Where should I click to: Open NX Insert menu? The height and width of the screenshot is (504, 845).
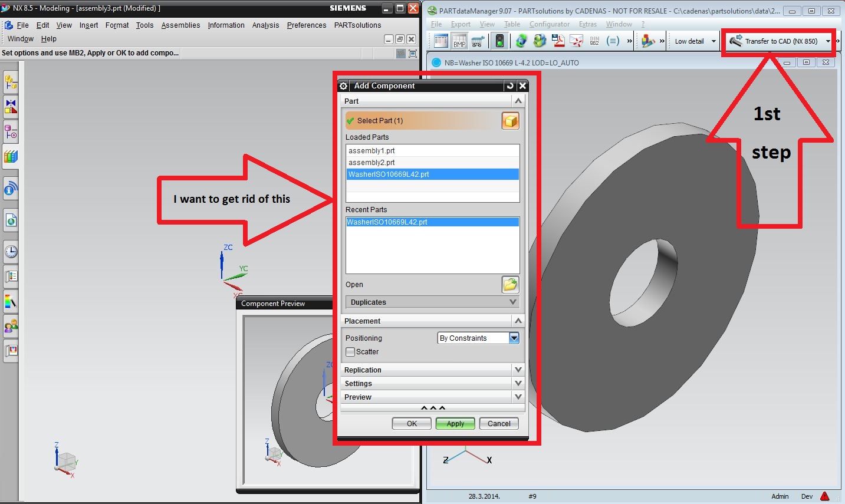point(88,25)
